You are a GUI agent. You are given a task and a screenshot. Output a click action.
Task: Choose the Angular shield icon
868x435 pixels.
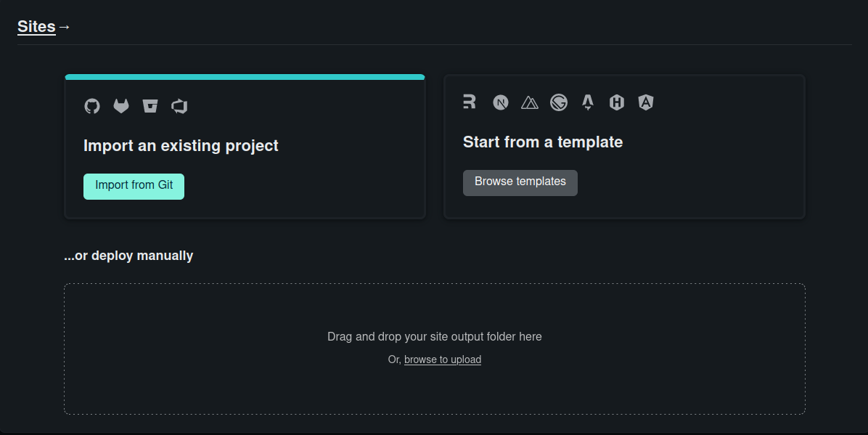tap(645, 102)
